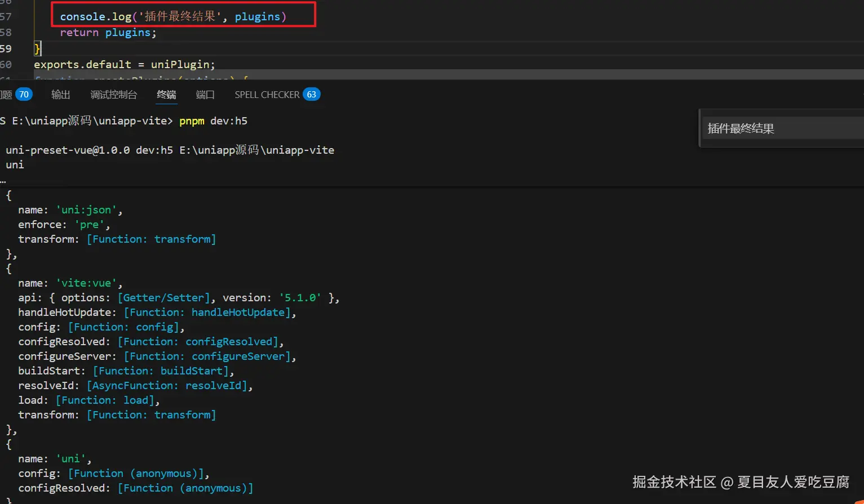Viewport: 864px width, 504px height.
Task: Click version value '5.1.0' in terminal
Action: (x=300, y=298)
